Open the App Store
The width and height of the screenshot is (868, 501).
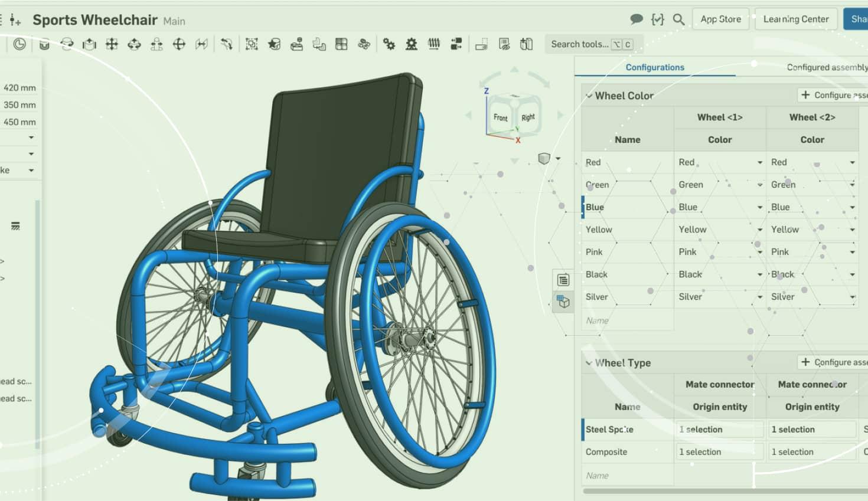tap(720, 19)
